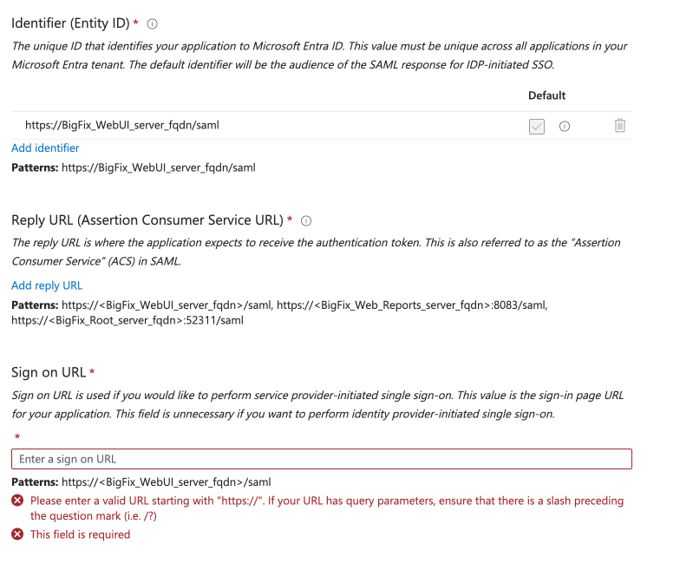This screenshot has width=693, height=570.
Task: Click the Sign on URL heading
Action: coord(48,372)
